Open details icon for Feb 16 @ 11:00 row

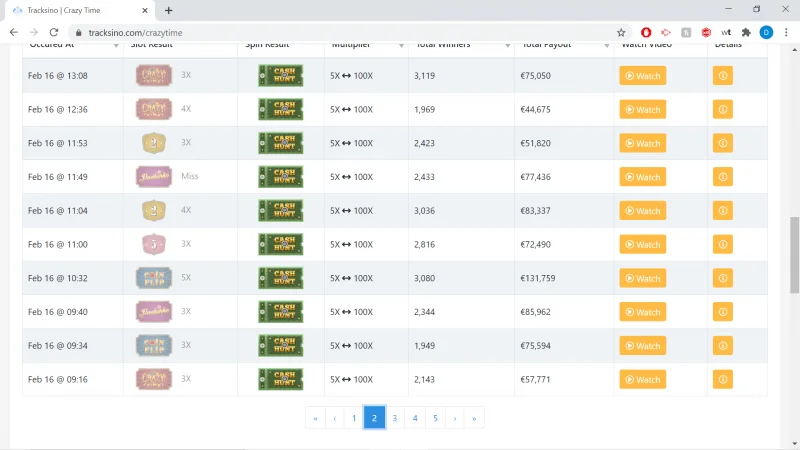pyautogui.click(x=722, y=244)
